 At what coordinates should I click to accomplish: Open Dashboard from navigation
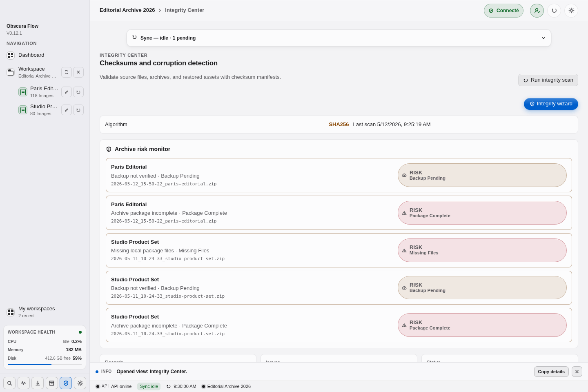(x=45, y=55)
